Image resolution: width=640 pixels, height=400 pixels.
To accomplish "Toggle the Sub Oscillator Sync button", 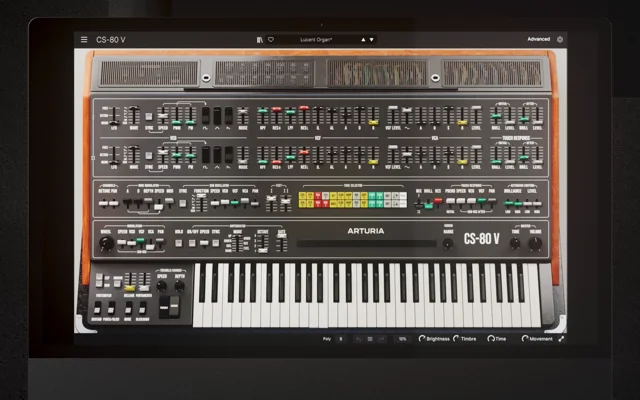I will (183, 203).
